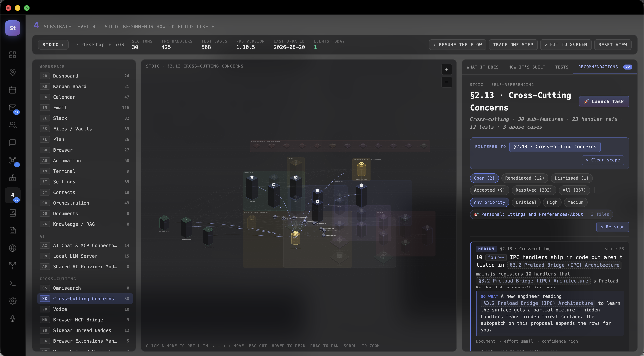This screenshot has width=644, height=356.
Task: Click the yellow Cross-Cutting Concerns node in the graph
Action: [x=296, y=238]
